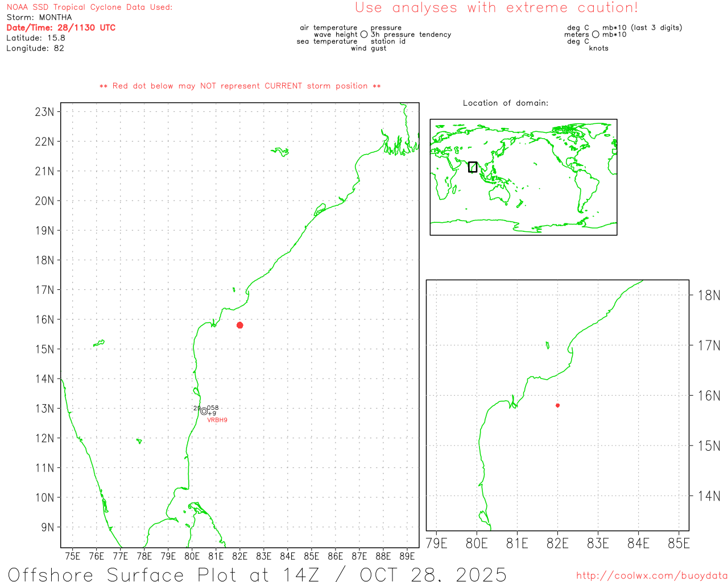
Task: Click the Date/Time 28/1130 UTC text
Action: (x=61, y=27)
